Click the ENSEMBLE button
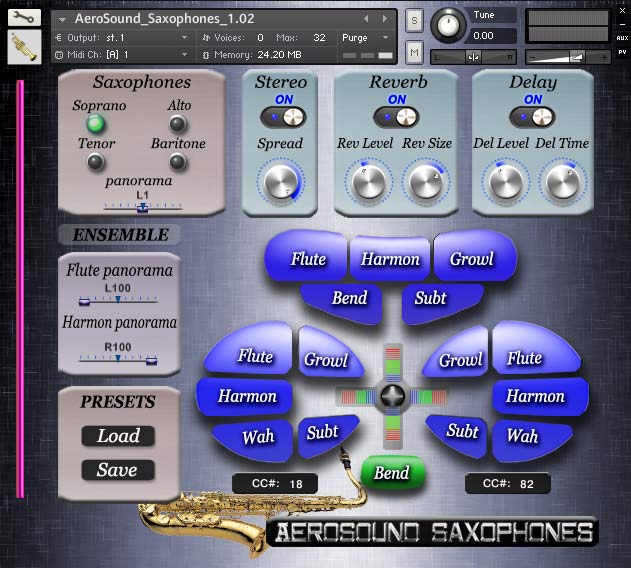Image resolution: width=631 pixels, height=568 pixels. click(120, 235)
